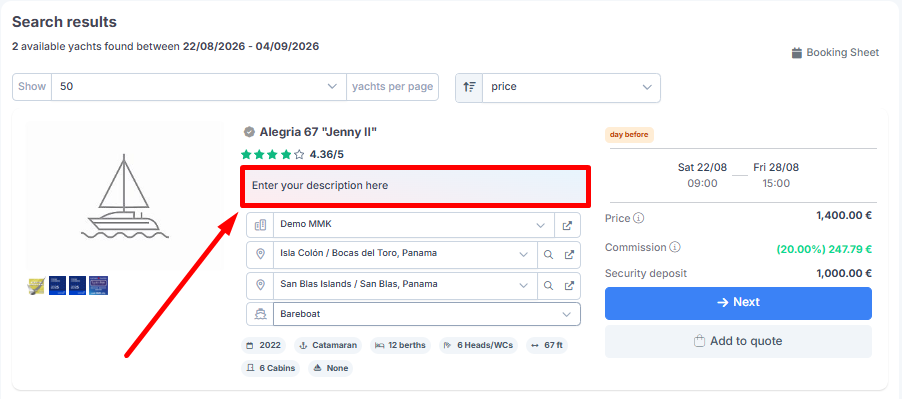Screen dimensions: 902x399
Task: Expand Isla Colón start base dropdown
Action: coord(406,255)
